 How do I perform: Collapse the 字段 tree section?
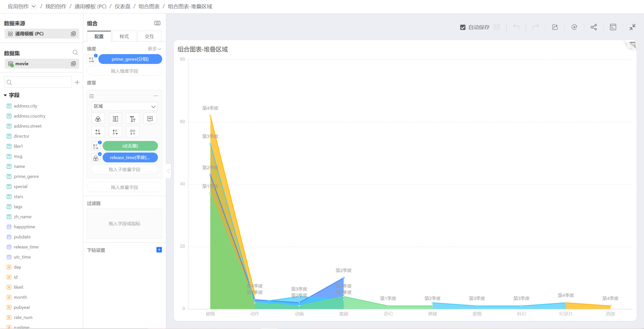[5, 95]
